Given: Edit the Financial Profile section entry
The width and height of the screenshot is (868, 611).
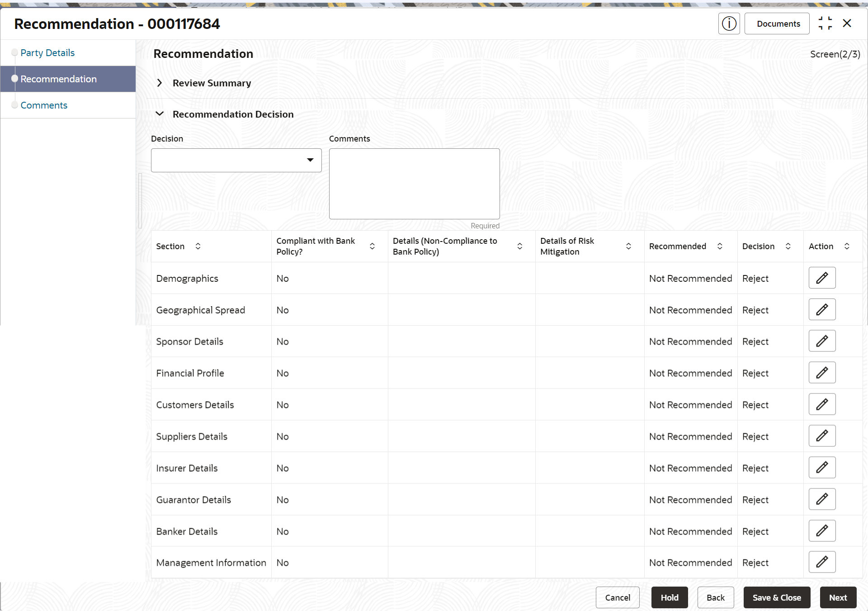Looking at the screenshot, I should click(x=821, y=373).
